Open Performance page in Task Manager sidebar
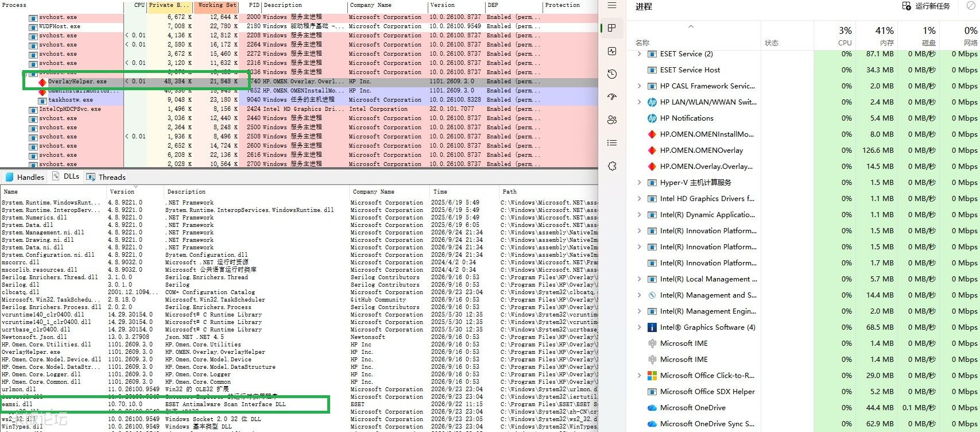The width and height of the screenshot is (980, 432). [x=612, y=51]
